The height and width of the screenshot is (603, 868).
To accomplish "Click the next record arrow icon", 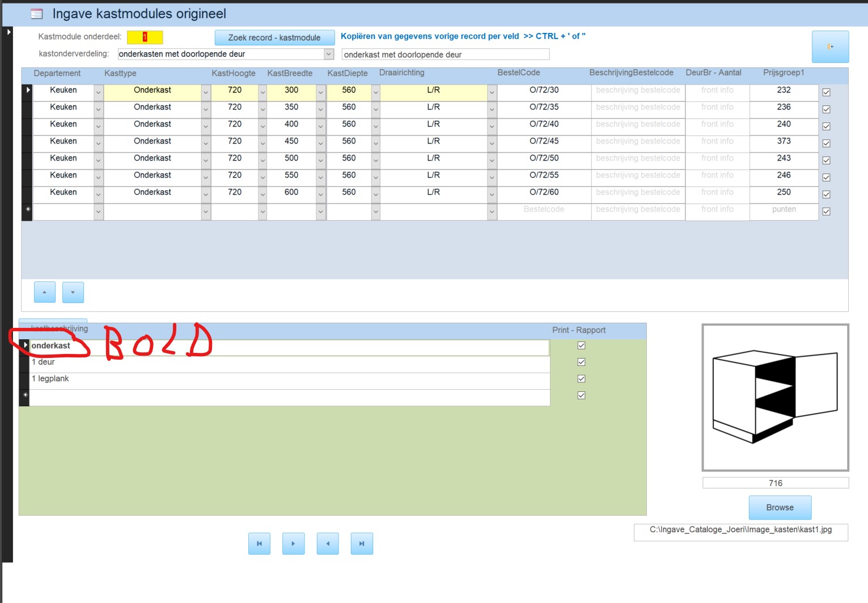I will pyautogui.click(x=294, y=543).
